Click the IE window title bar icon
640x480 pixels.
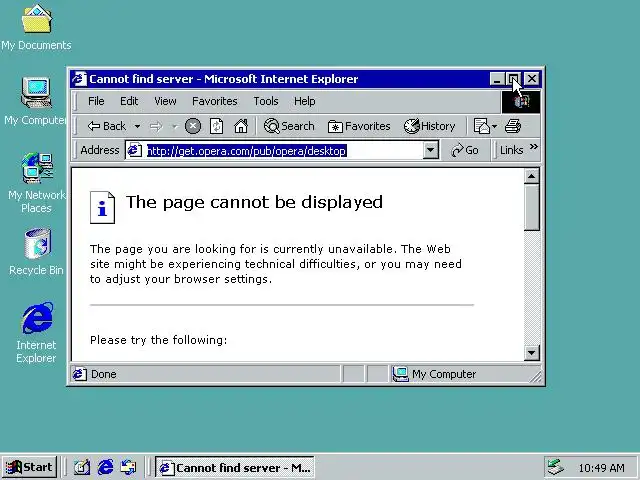tap(79, 79)
